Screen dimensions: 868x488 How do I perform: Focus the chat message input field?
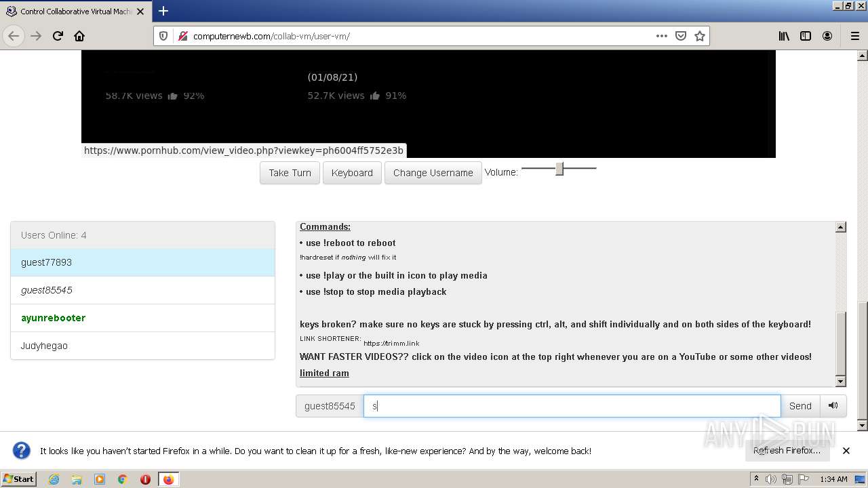click(x=572, y=406)
